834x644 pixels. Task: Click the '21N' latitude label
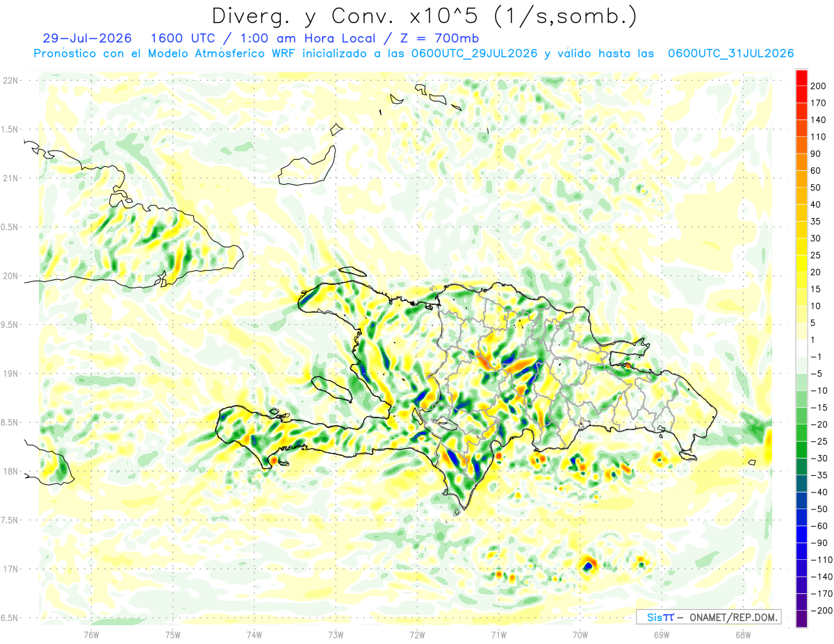10,178
